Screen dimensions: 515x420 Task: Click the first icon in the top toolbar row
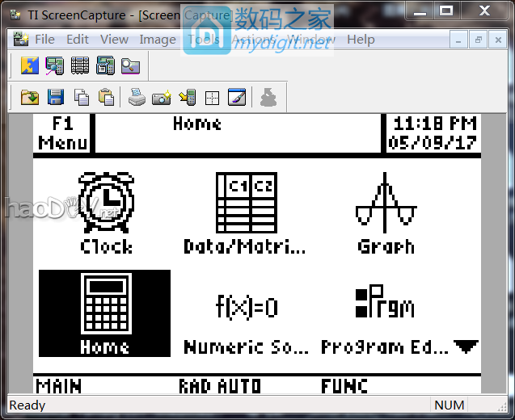[30, 65]
